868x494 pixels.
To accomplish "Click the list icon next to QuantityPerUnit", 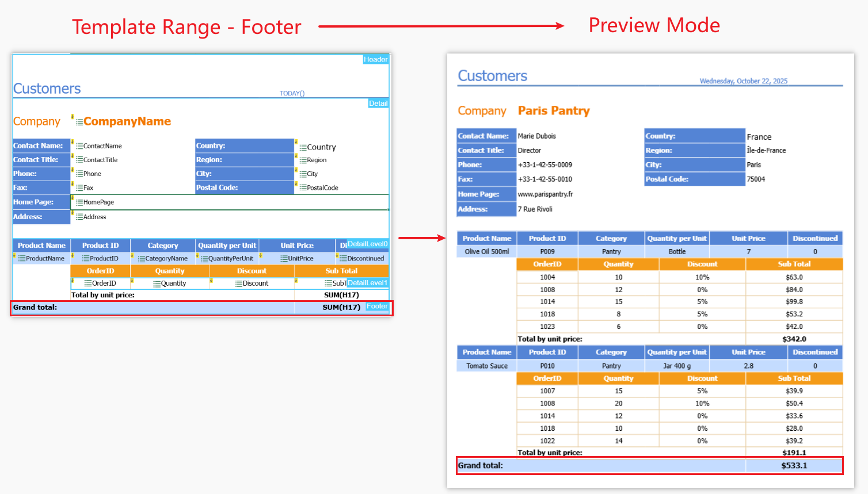I will coord(204,259).
